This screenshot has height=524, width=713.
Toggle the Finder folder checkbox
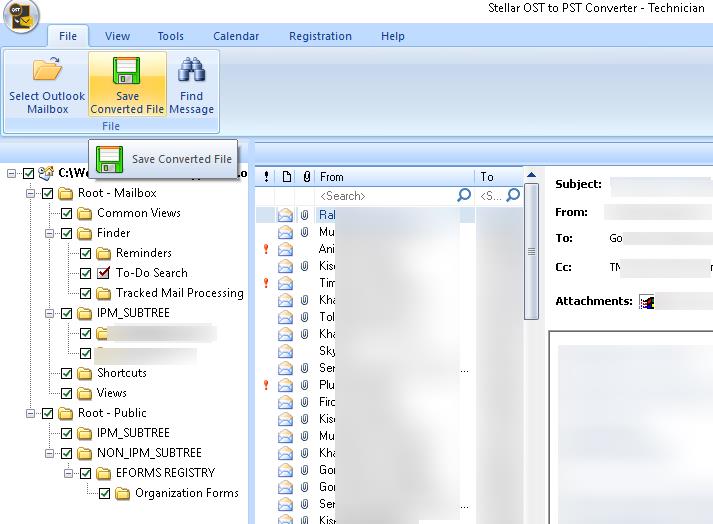[66, 233]
